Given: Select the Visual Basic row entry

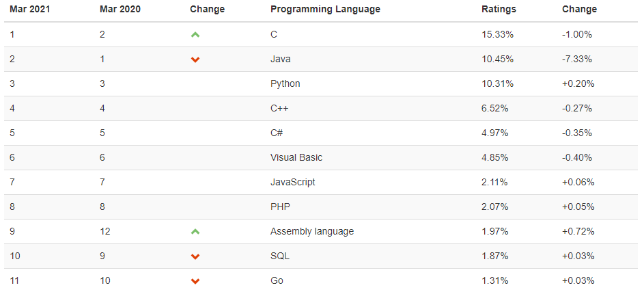Looking at the screenshot, I should tap(296, 157).
